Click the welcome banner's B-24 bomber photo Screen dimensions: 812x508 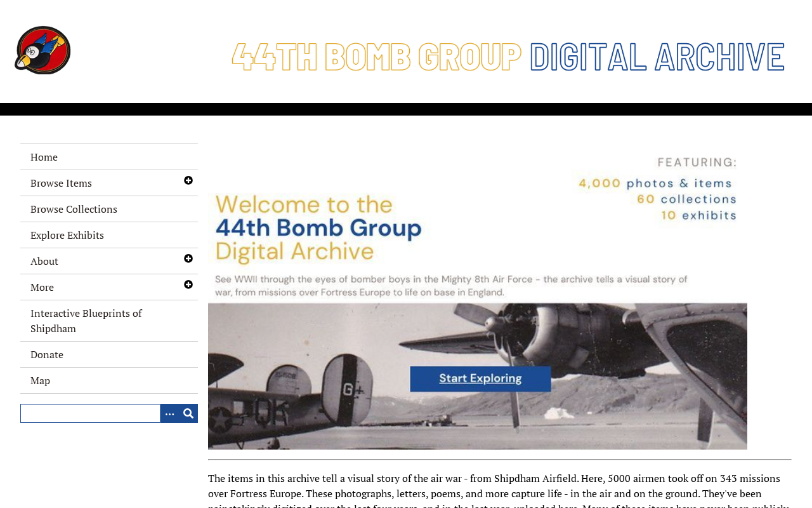coord(478,376)
